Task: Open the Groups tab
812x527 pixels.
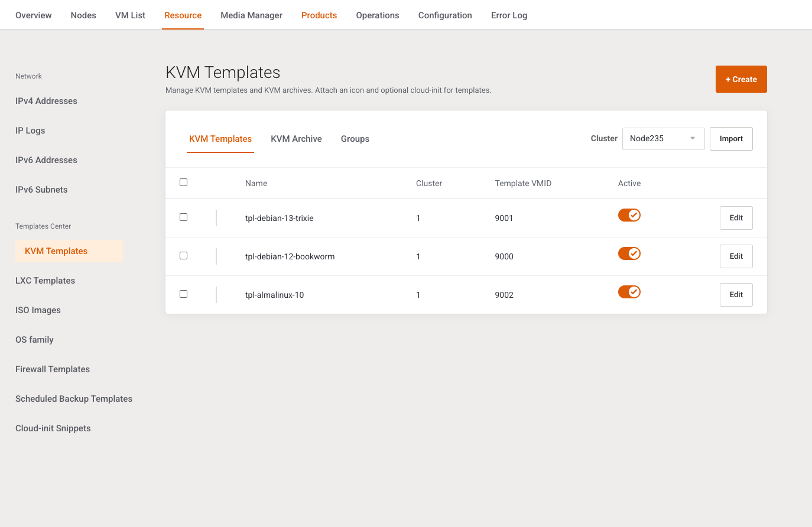Action: click(x=355, y=139)
